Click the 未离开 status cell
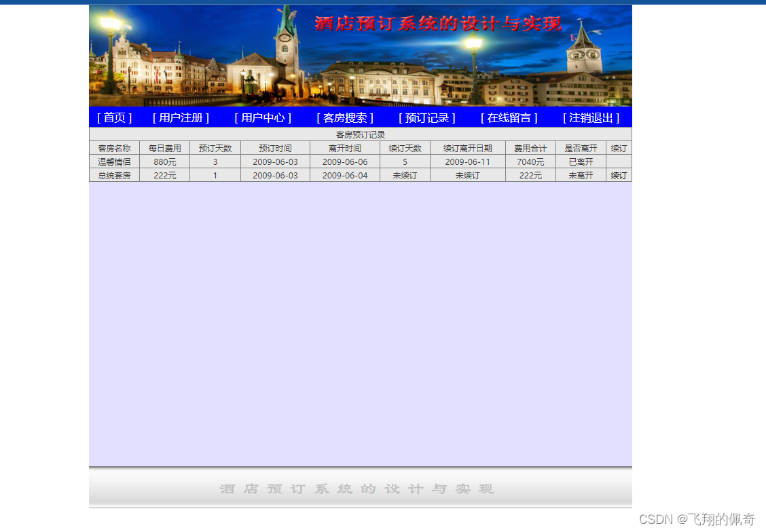Viewport: 766px width, 532px height. tap(581, 175)
